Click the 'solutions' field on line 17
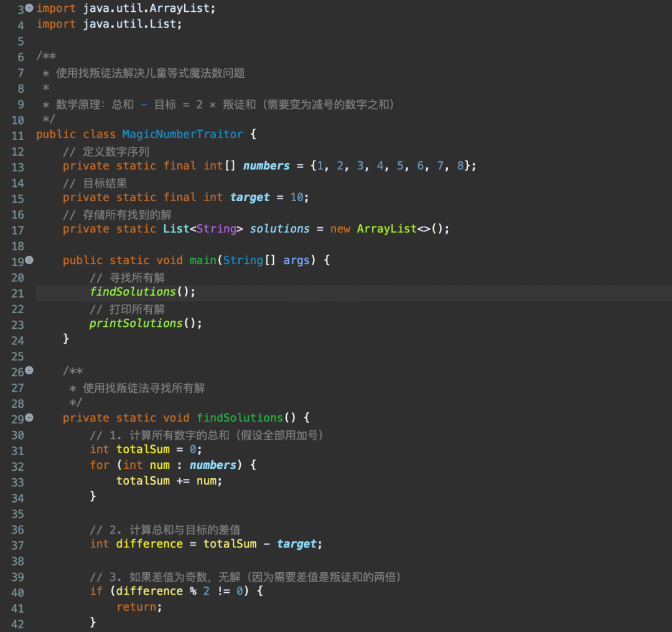672x632 pixels. tap(279, 229)
